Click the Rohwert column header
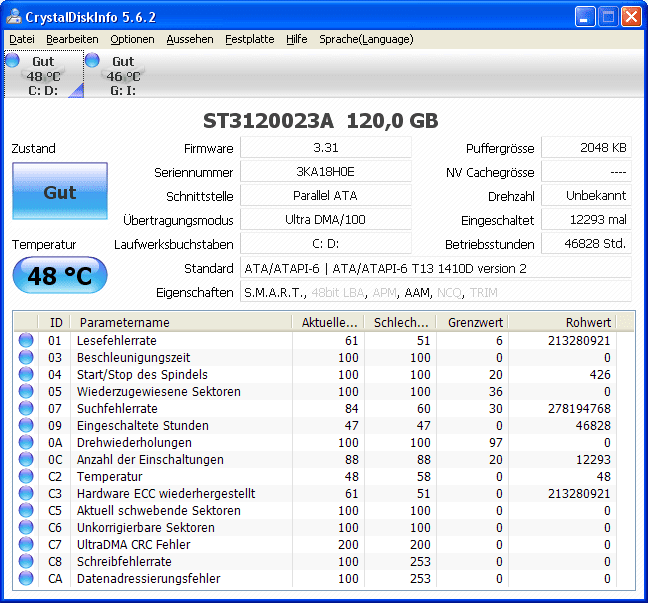Image resolution: width=648 pixels, height=603 pixels. click(562, 322)
